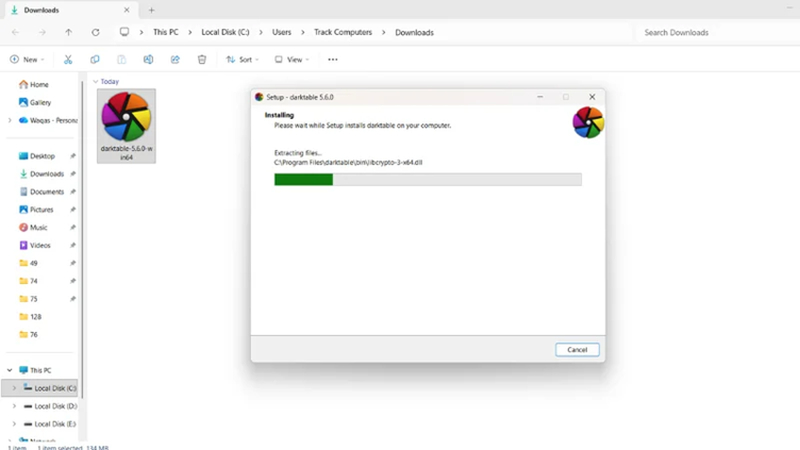
Task: Select the Users breadcrumb segment
Action: coord(282,32)
